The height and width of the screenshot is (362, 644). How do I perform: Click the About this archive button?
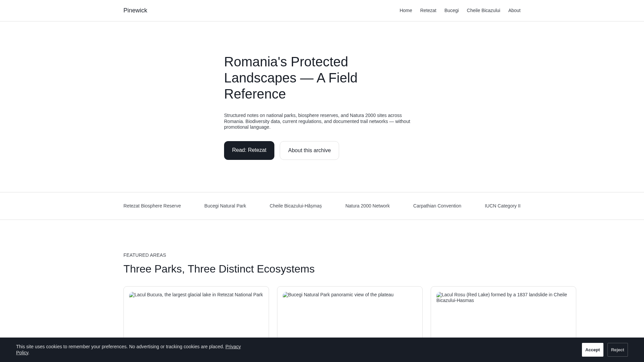[x=309, y=150]
